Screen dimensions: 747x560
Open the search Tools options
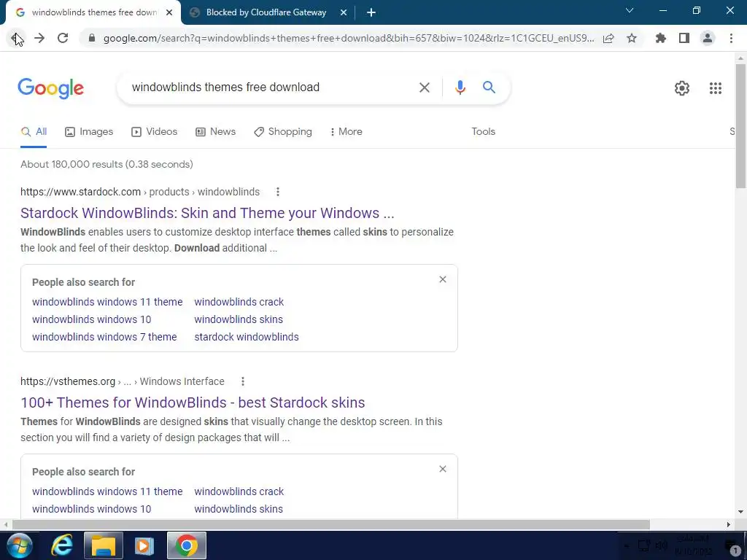(483, 132)
